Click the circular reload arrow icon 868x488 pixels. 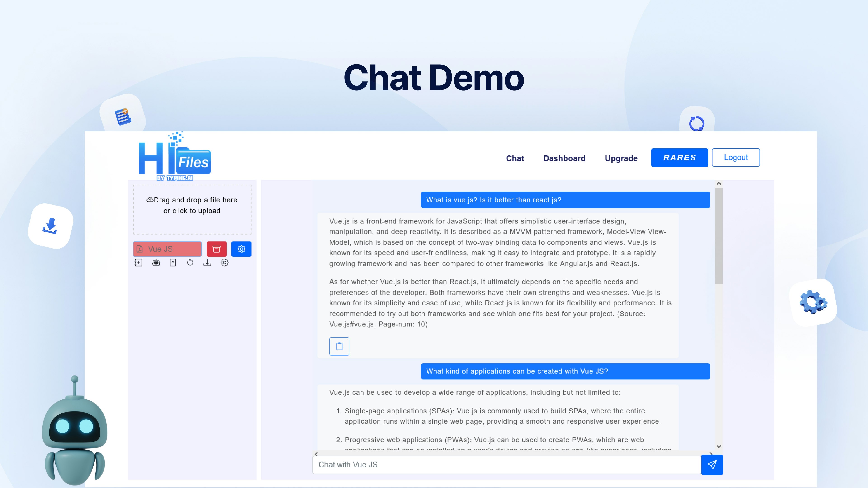coord(190,263)
